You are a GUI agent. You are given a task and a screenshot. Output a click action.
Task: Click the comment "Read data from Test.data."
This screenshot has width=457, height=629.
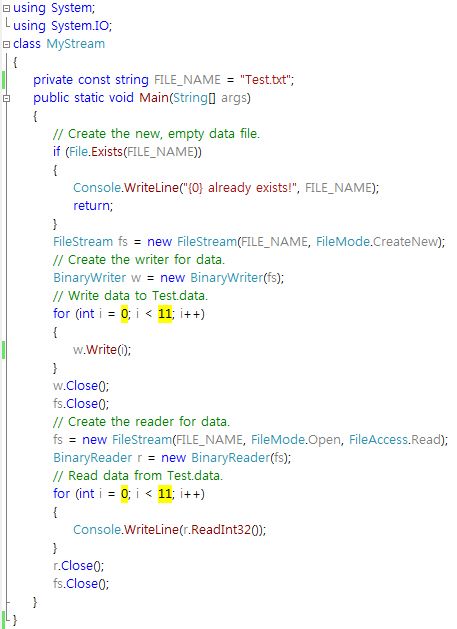point(138,476)
